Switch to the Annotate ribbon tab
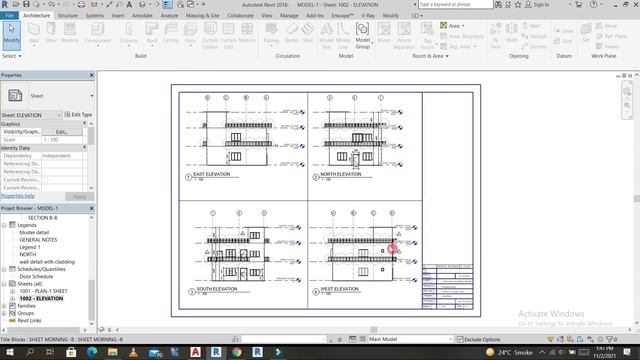The image size is (640, 360). pyautogui.click(x=142, y=16)
